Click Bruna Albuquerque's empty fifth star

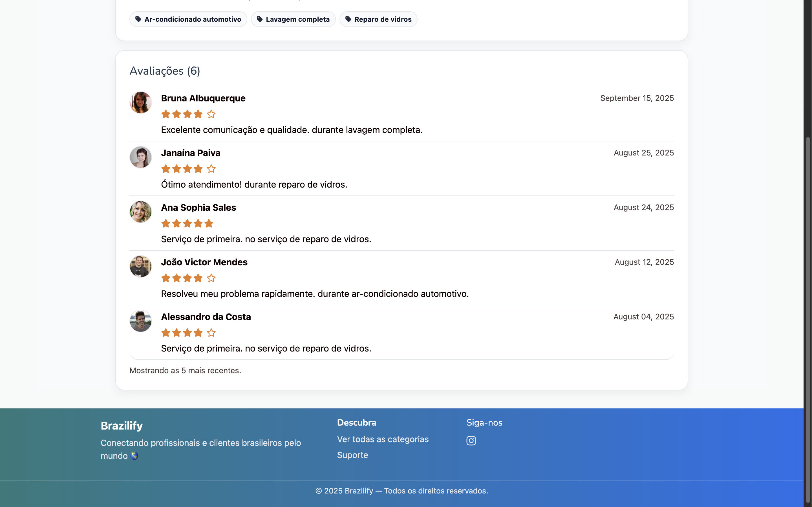211,114
